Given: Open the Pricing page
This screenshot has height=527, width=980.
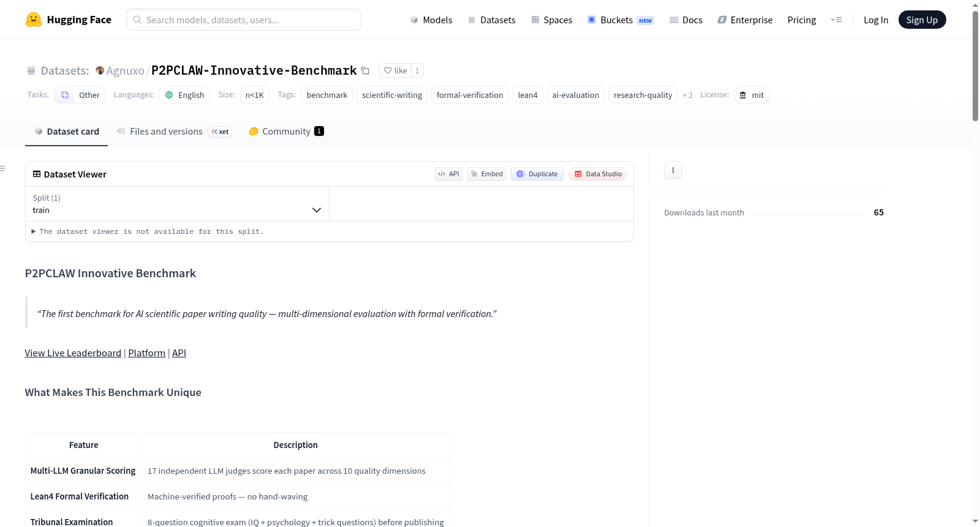Looking at the screenshot, I should tap(802, 20).
